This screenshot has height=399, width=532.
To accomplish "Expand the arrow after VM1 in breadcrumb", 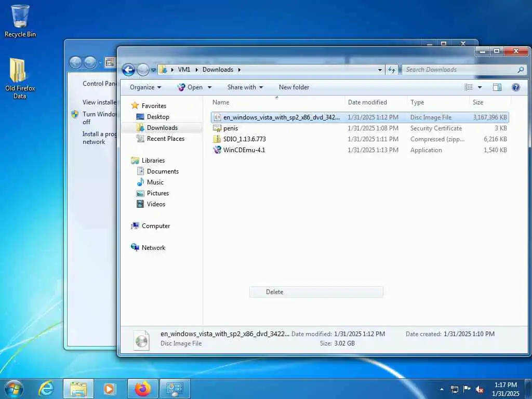I will (x=196, y=70).
